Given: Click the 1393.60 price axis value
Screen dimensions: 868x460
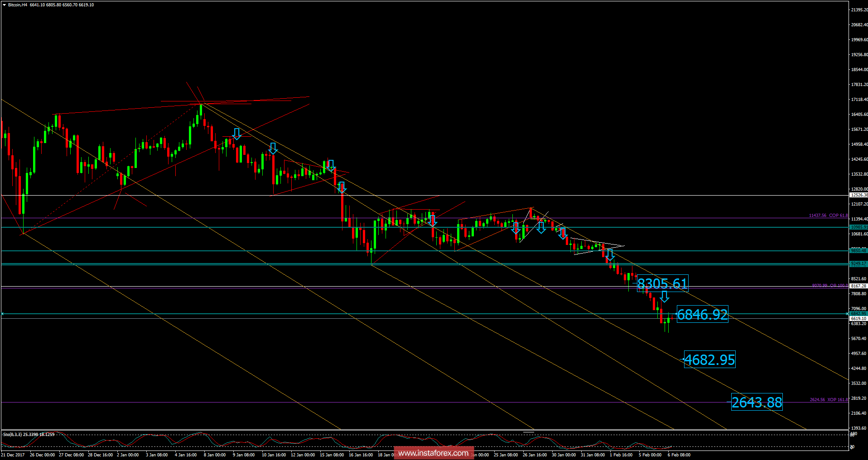Looking at the screenshot, I should 859,428.
